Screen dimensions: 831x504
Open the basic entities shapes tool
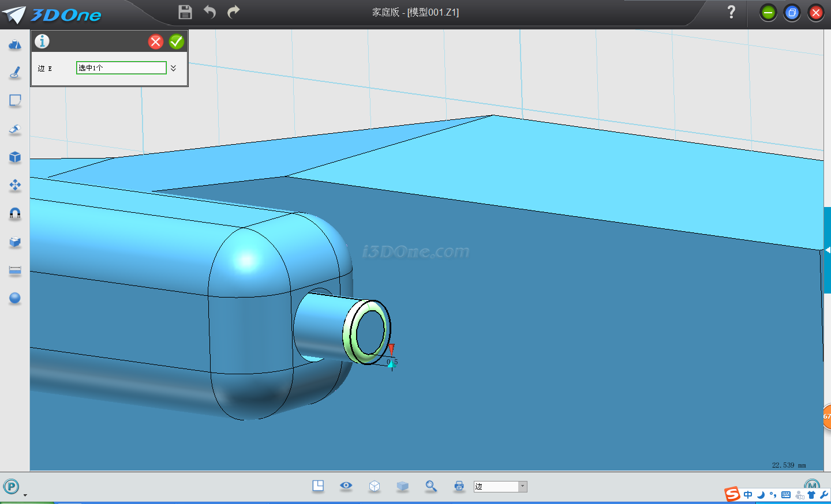point(15,44)
